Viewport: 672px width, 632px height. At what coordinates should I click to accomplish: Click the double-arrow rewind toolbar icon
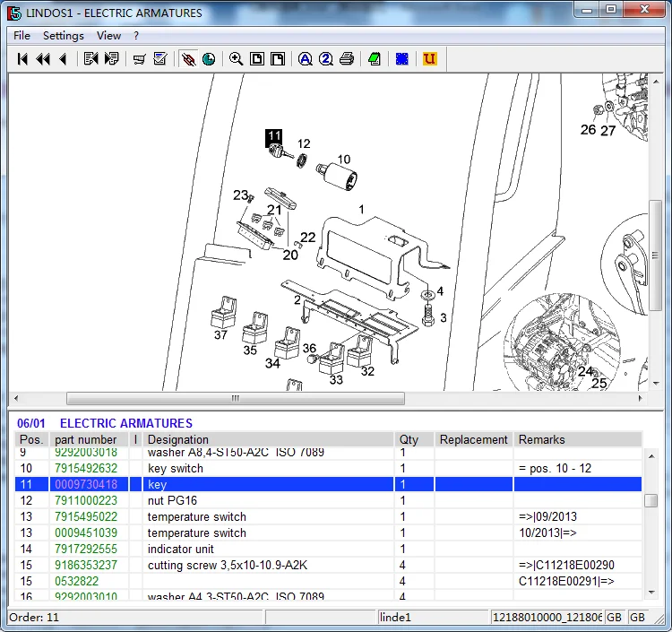click(x=43, y=59)
